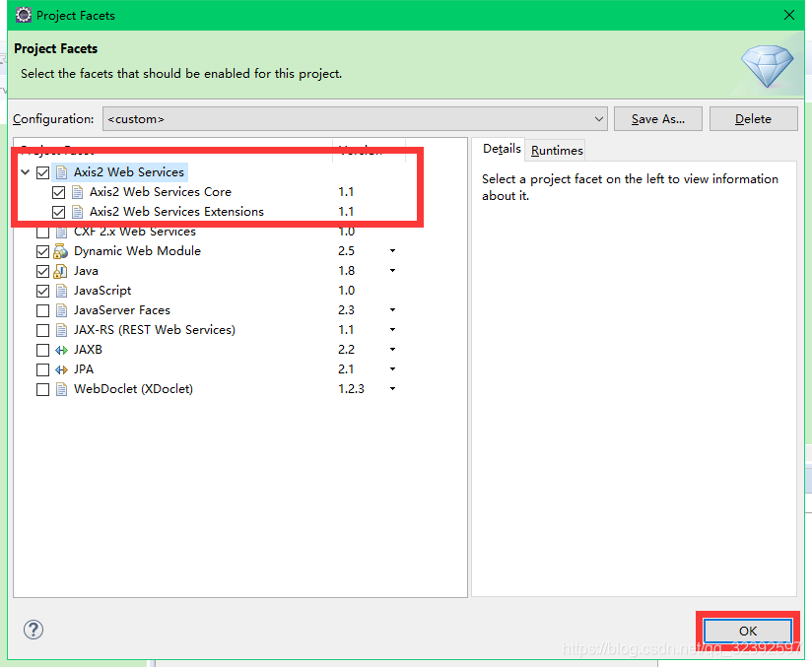Click the JAX-RS facet document icon
Viewport: 812px width, 667px height.
click(x=61, y=330)
